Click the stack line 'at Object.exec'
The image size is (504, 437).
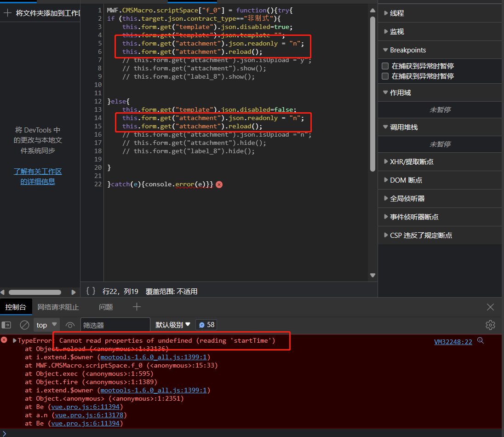point(89,374)
